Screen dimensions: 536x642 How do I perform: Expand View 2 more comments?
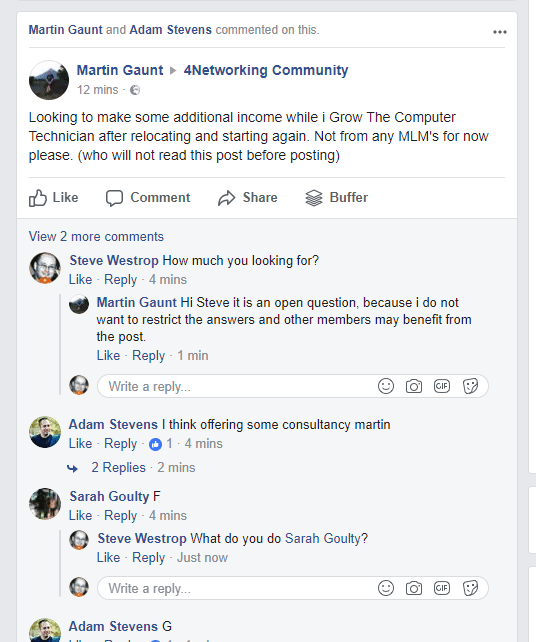[x=96, y=237]
